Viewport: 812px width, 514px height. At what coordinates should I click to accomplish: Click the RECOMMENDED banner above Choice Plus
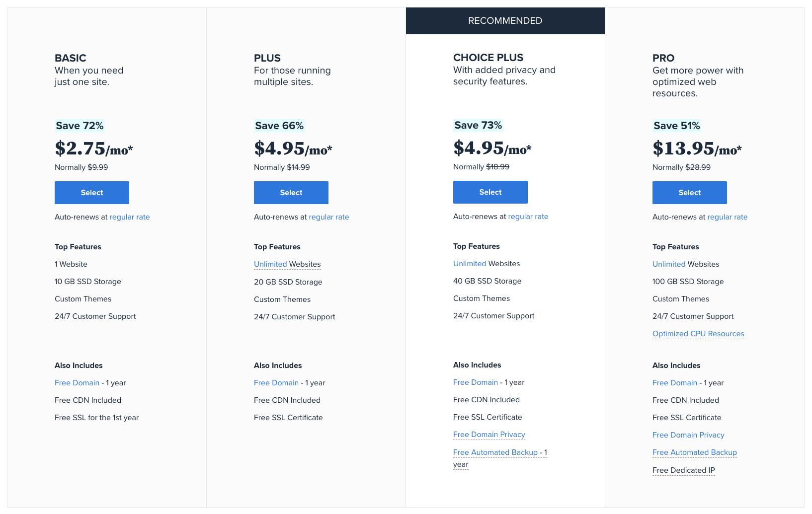pos(505,21)
